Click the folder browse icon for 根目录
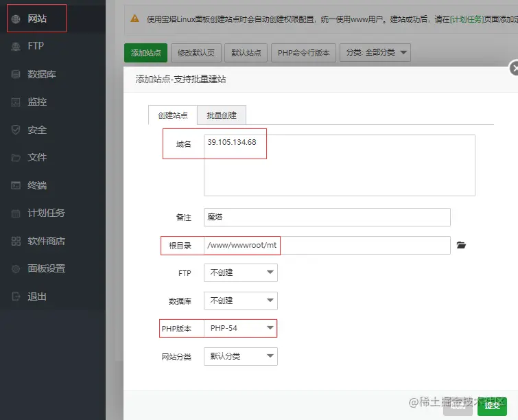518x420 pixels. pos(461,245)
